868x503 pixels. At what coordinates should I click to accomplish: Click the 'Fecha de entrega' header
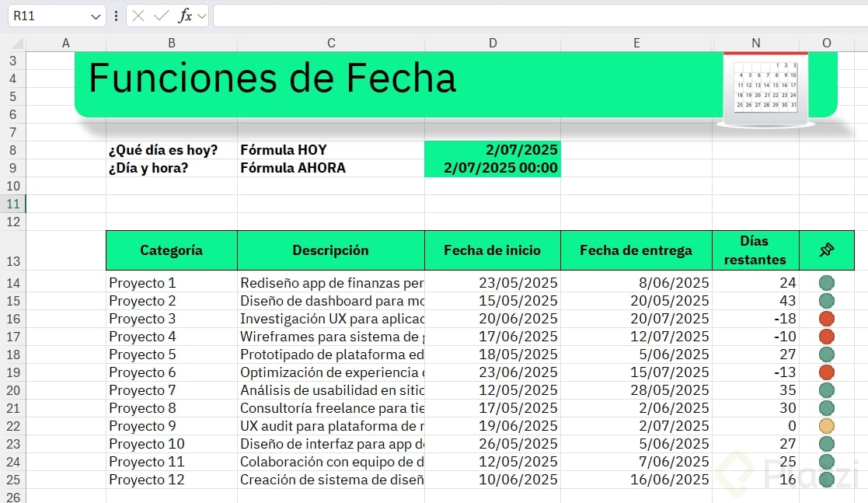point(636,250)
